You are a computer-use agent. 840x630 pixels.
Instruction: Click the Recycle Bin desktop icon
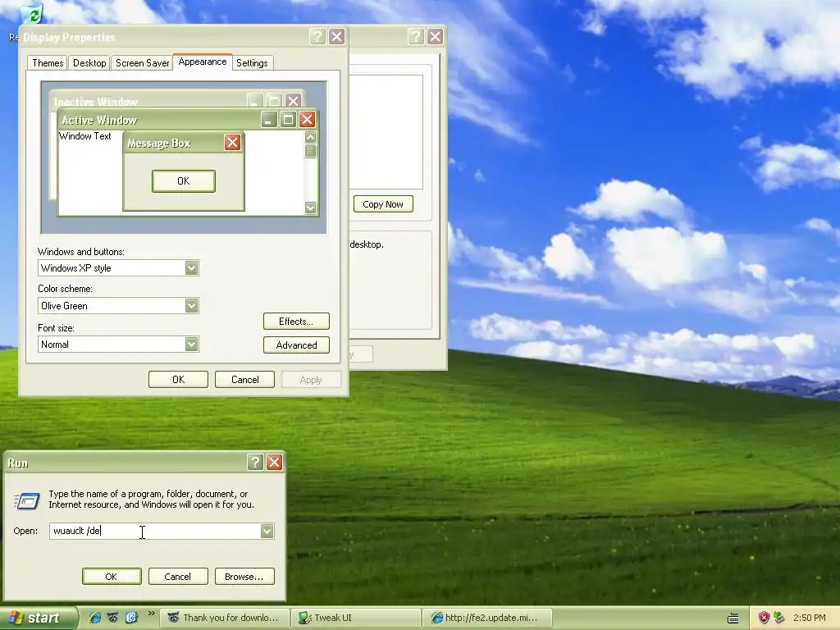click(32, 14)
